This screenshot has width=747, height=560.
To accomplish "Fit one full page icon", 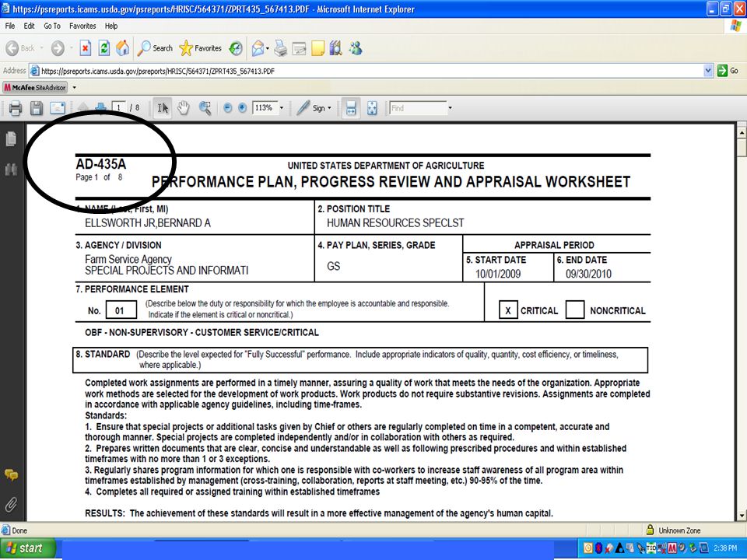I will point(372,108).
